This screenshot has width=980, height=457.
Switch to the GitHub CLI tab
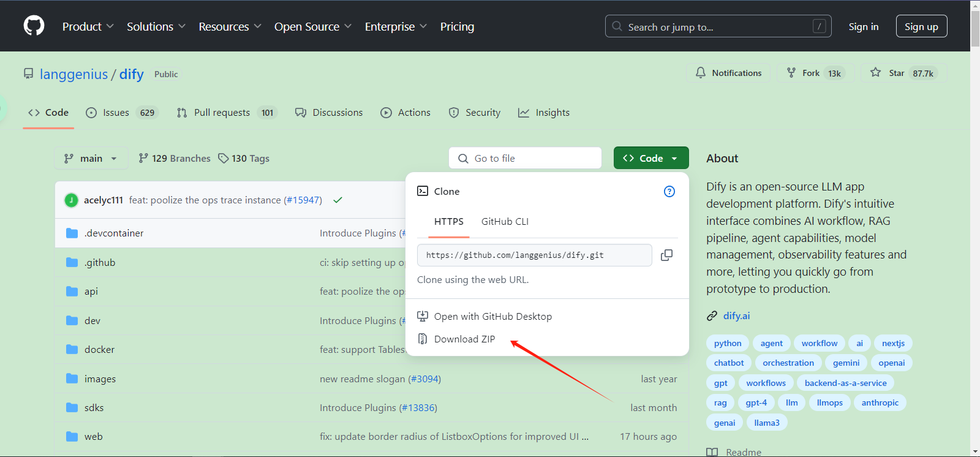[505, 222]
